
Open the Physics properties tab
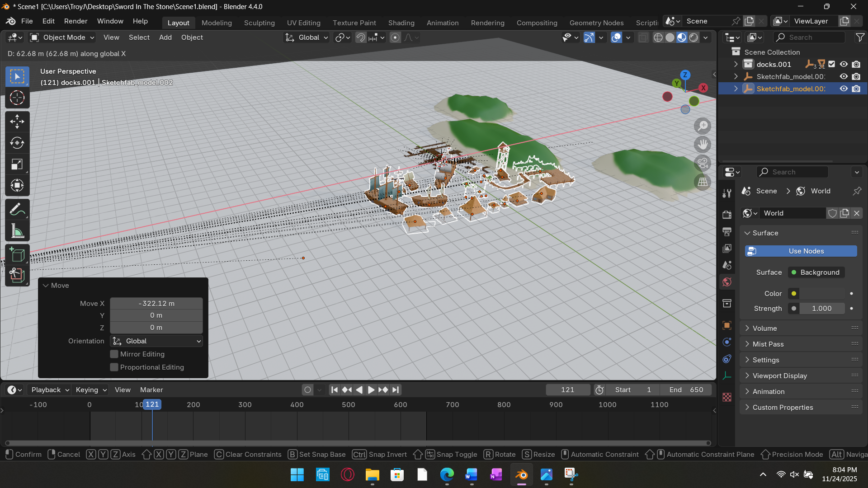pyautogui.click(x=727, y=342)
